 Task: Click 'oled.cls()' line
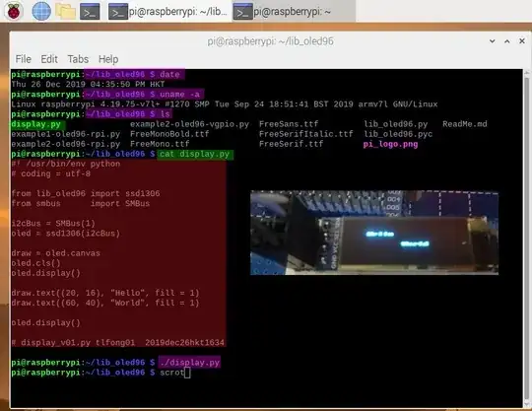35,263
